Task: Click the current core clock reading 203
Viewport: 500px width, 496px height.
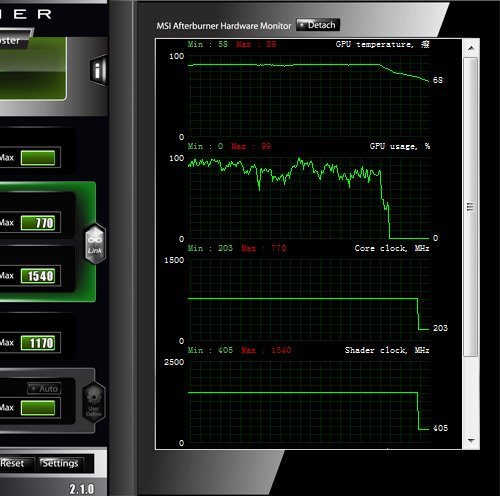Action: [x=440, y=328]
